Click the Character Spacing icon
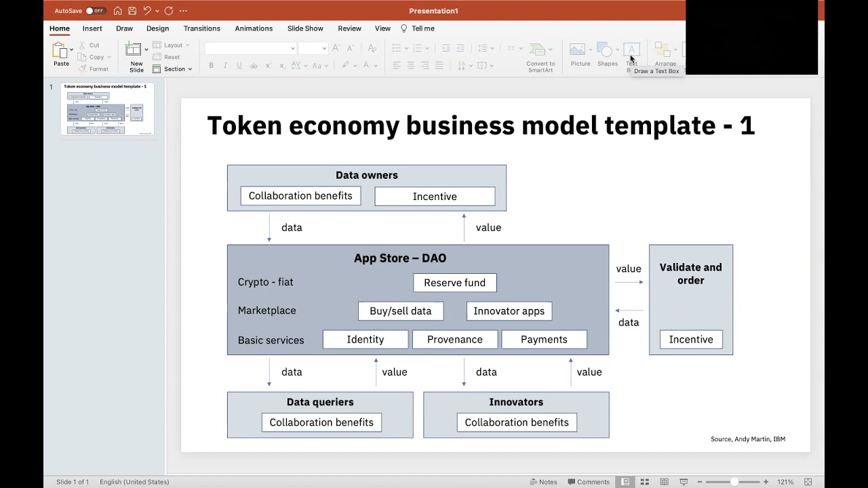This screenshot has height=488, width=868. click(296, 66)
